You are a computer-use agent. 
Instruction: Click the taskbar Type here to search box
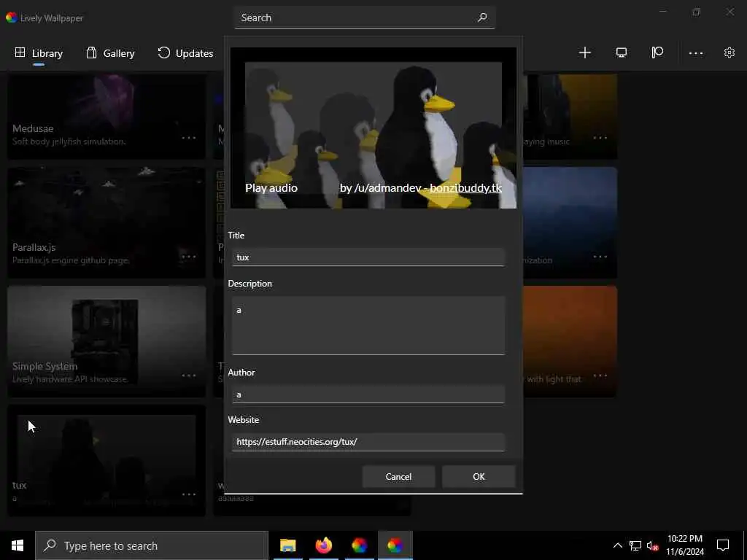coord(152,545)
